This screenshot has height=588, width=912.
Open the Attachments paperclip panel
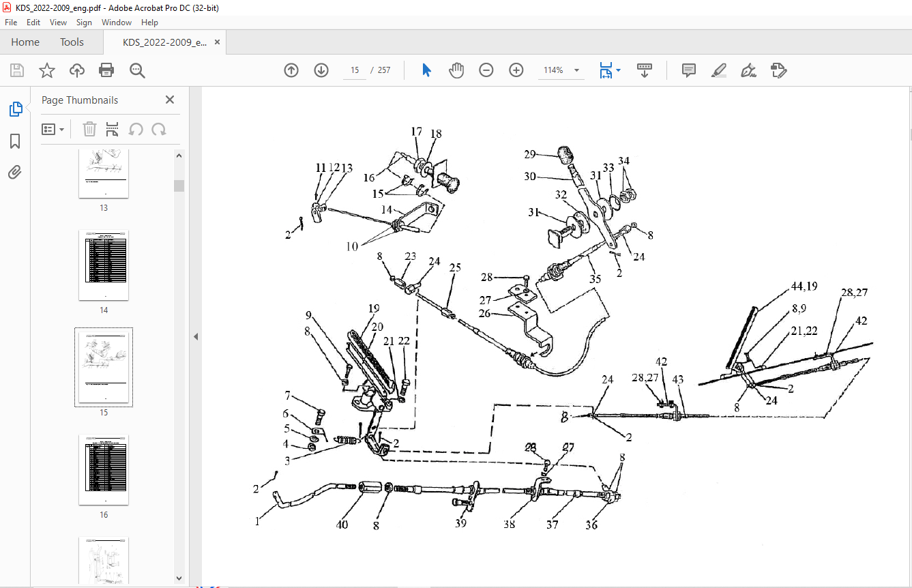[15, 172]
